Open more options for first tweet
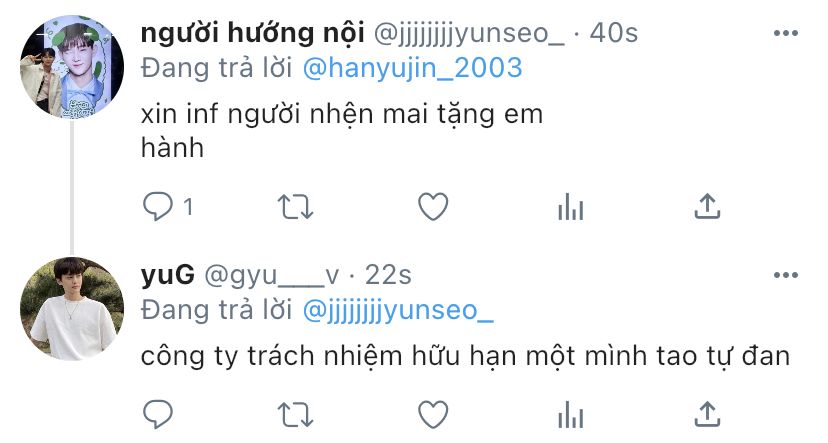 pyautogui.click(x=786, y=33)
